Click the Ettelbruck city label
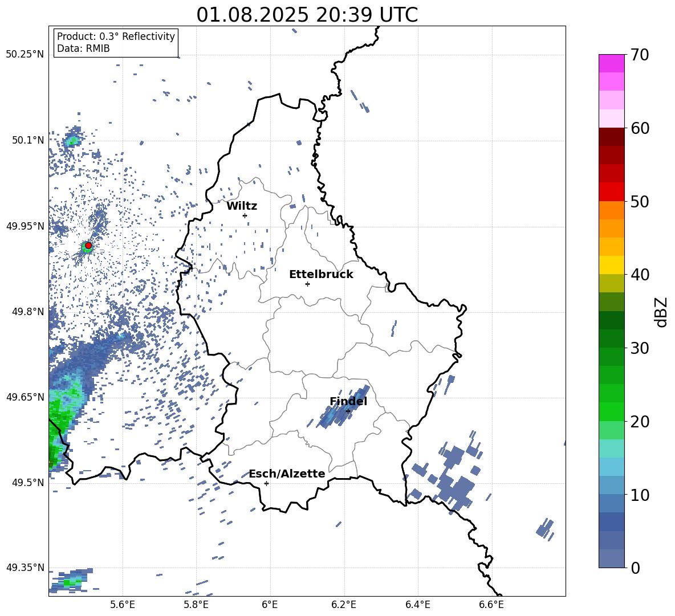This screenshot has height=616, width=675. 321,275
